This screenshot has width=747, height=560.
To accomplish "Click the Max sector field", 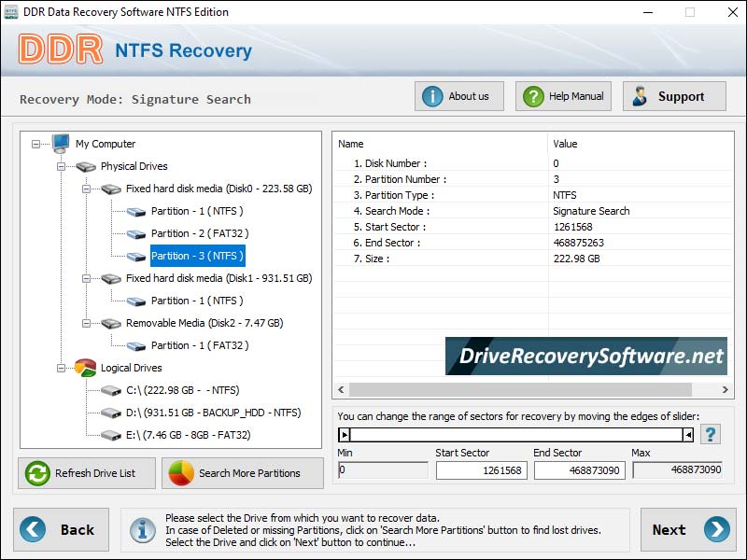I will point(678,470).
